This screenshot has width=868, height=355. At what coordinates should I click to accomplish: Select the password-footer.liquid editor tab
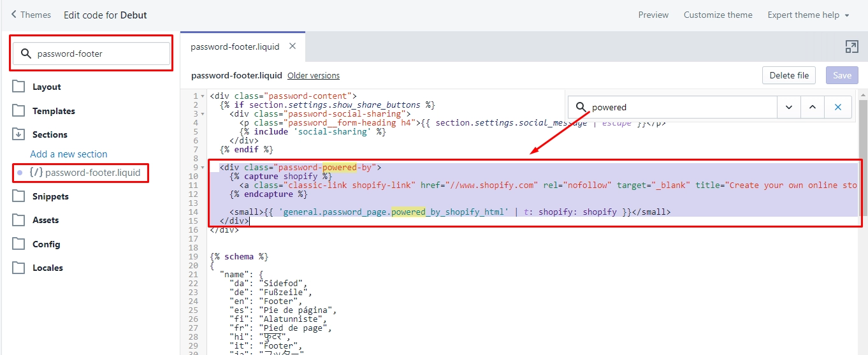point(235,47)
